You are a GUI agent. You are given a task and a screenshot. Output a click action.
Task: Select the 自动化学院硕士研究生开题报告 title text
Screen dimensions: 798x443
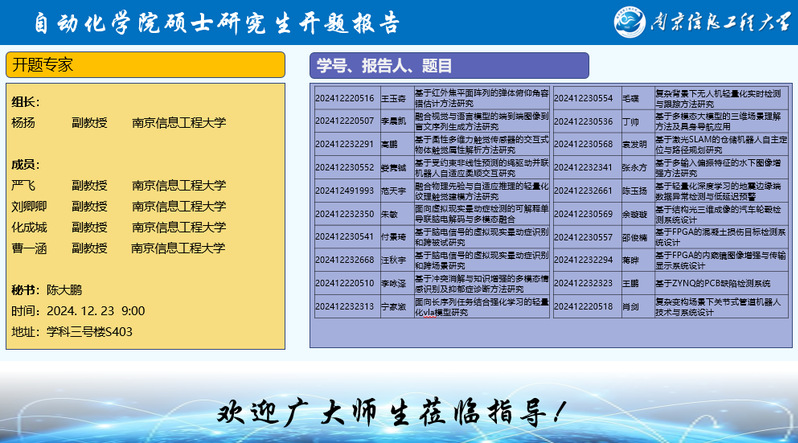[x=216, y=23]
